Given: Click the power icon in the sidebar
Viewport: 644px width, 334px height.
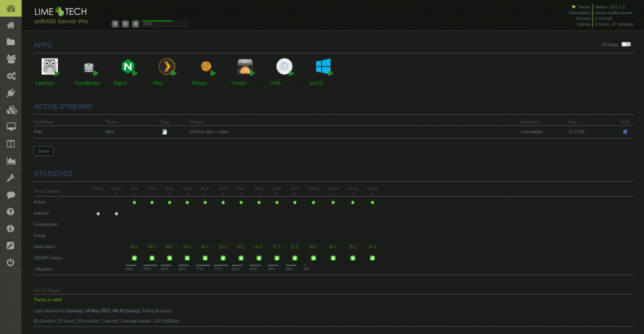Looking at the screenshot, I should pyautogui.click(x=11, y=262).
